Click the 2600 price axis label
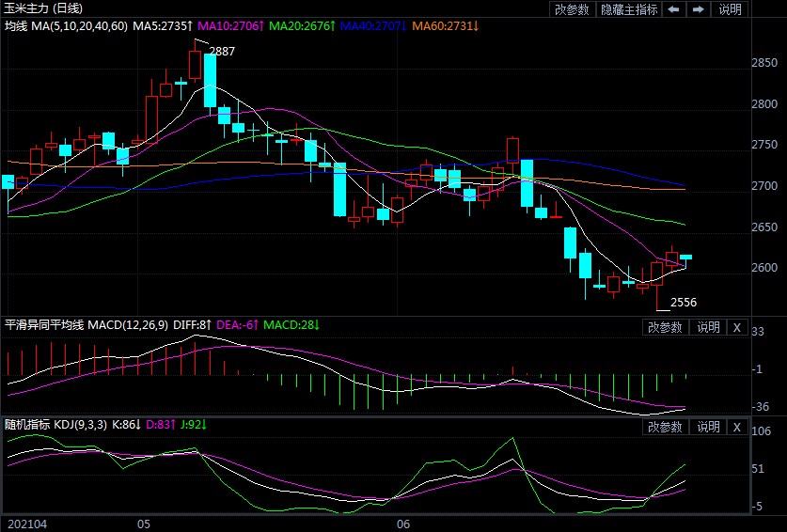The height and width of the screenshot is (532, 787). (764, 268)
